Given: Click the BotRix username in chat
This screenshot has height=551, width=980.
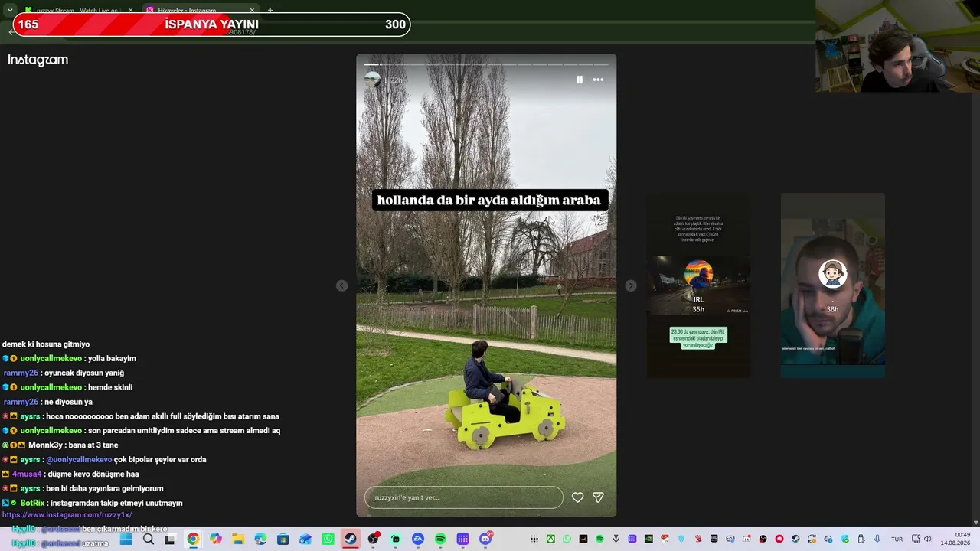Looking at the screenshot, I should pyautogui.click(x=32, y=503).
